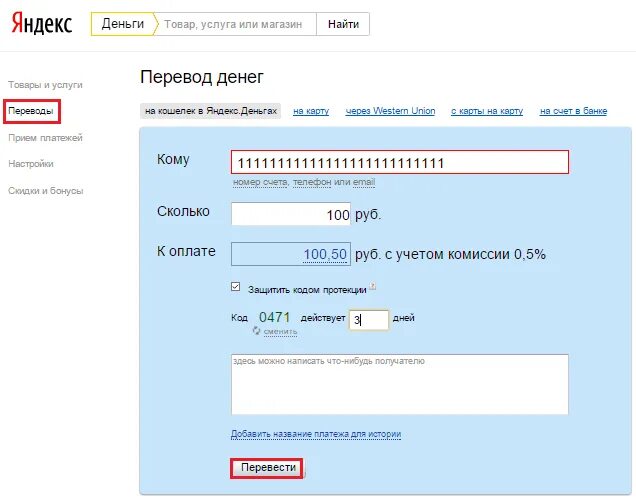Focus the days validity field
This screenshot has height=499, width=636.
tap(369, 320)
